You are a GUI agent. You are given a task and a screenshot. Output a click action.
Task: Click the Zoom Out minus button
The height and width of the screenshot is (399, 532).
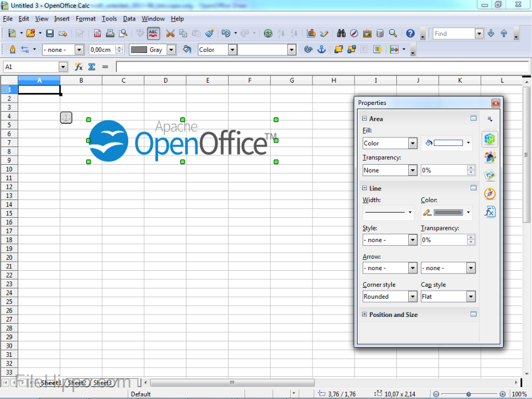pos(436,394)
